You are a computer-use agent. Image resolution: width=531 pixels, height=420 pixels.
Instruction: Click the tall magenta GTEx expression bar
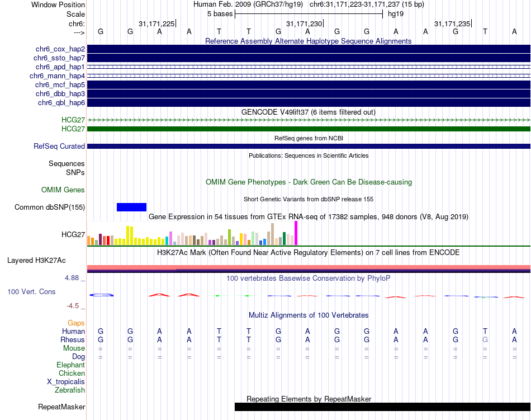pos(296,233)
